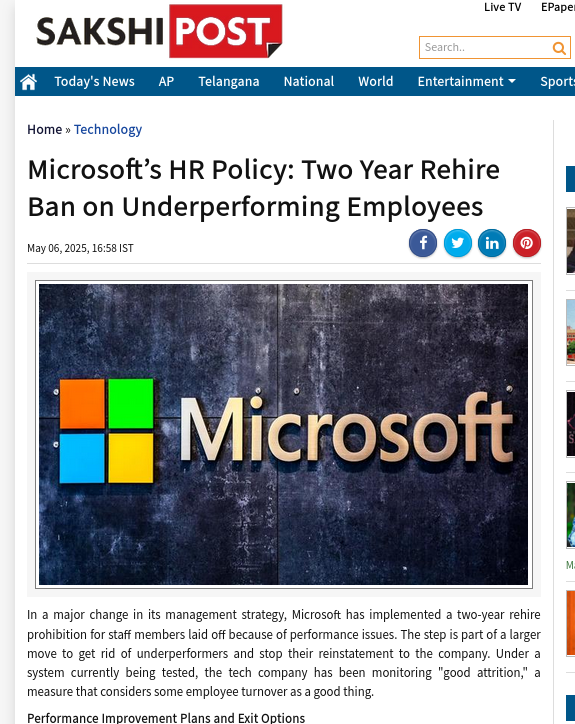The image size is (575, 724).
Task: Share article on Facebook
Action: pyautogui.click(x=423, y=243)
